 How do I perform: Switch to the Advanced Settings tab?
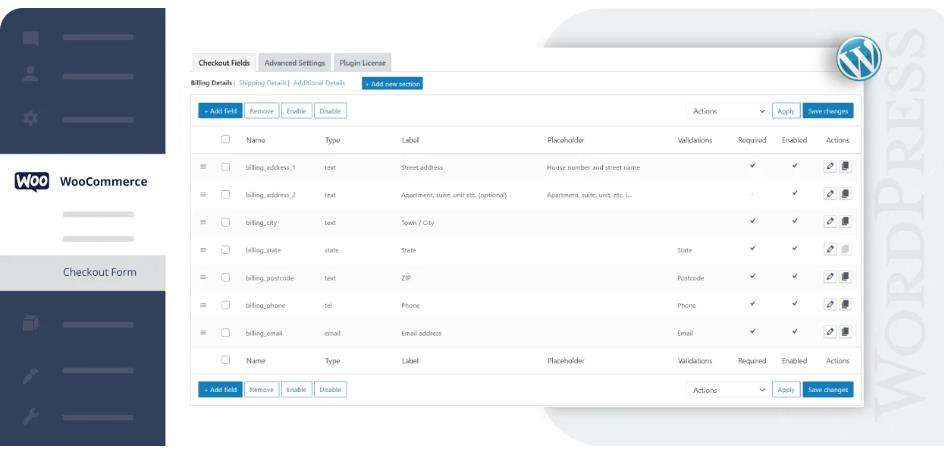coord(294,63)
